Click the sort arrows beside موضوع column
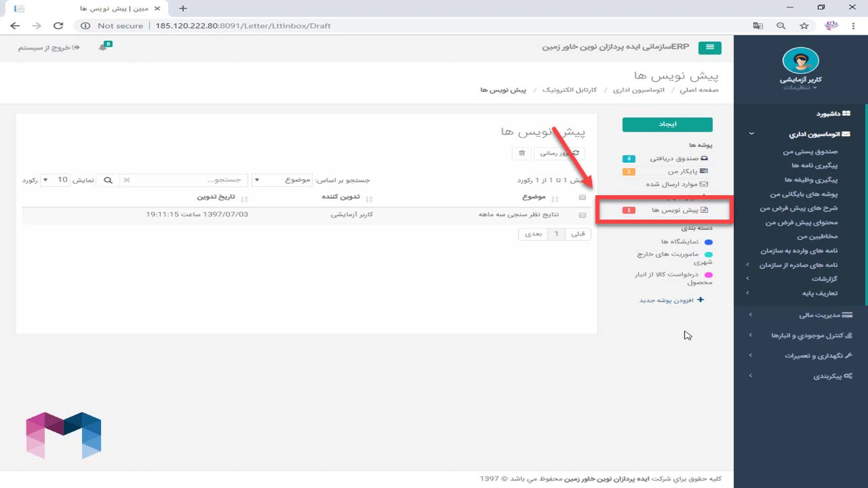The image size is (868, 488). pyautogui.click(x=555, y=199)
